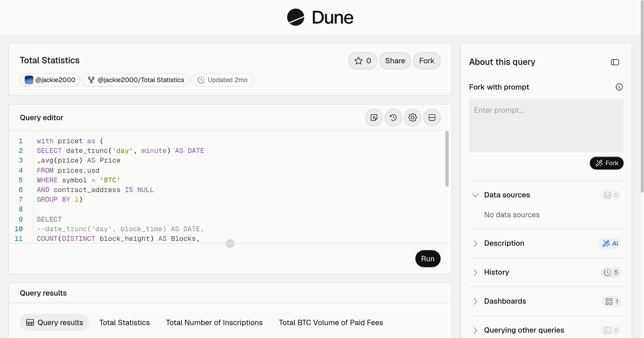Open the @jackie2000/Total Statistics source link
644x338 pixels.
[x=136, y=80]
